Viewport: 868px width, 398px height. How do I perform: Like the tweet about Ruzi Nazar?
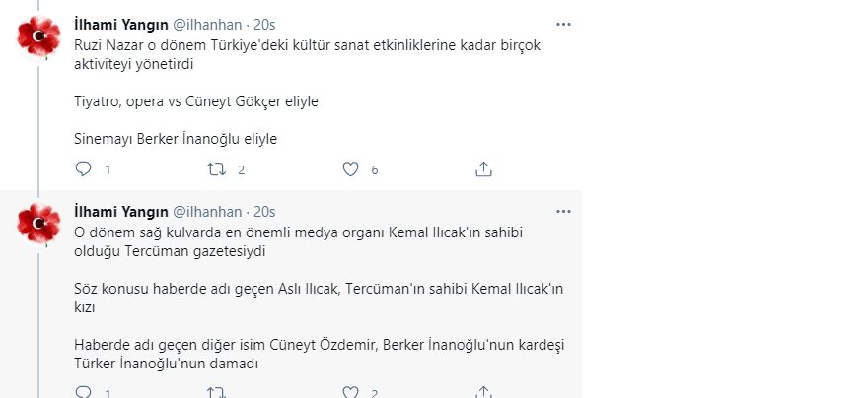click(349, 169)
